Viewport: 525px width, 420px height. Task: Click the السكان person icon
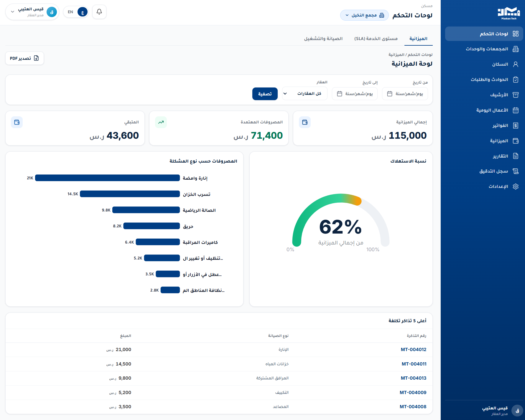(516, 65)
